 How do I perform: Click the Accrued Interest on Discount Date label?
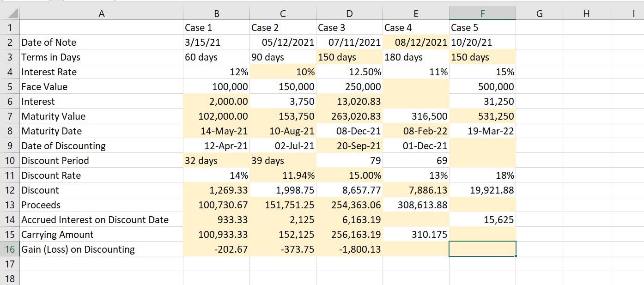[95, 220]
